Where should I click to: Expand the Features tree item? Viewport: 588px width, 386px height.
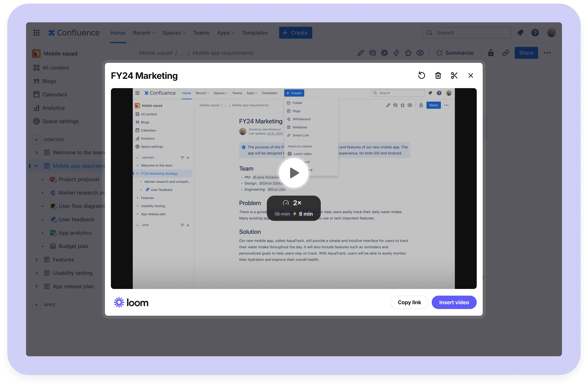pyautogui.click(x=37, y=259)
